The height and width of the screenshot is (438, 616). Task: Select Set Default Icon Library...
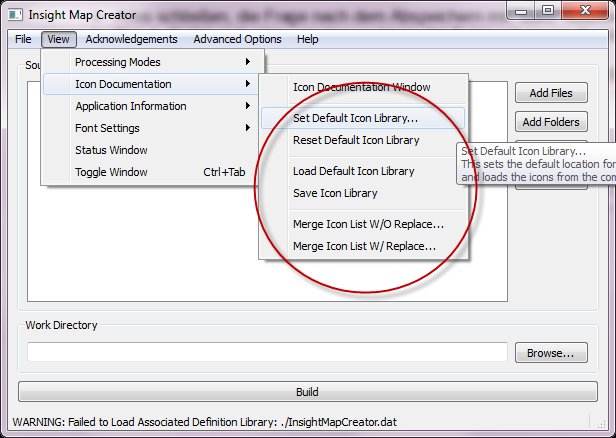pos(355,118)
